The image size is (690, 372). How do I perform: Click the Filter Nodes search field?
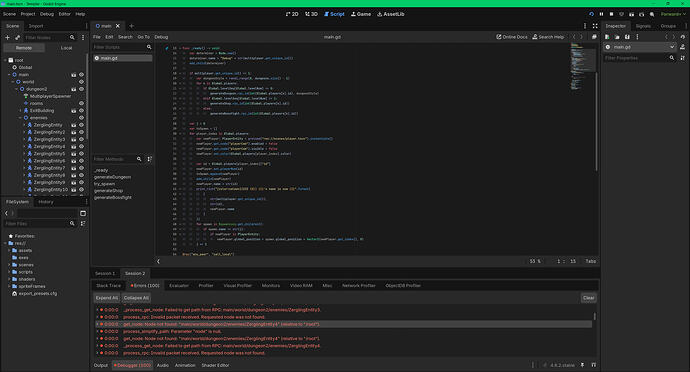49,37
